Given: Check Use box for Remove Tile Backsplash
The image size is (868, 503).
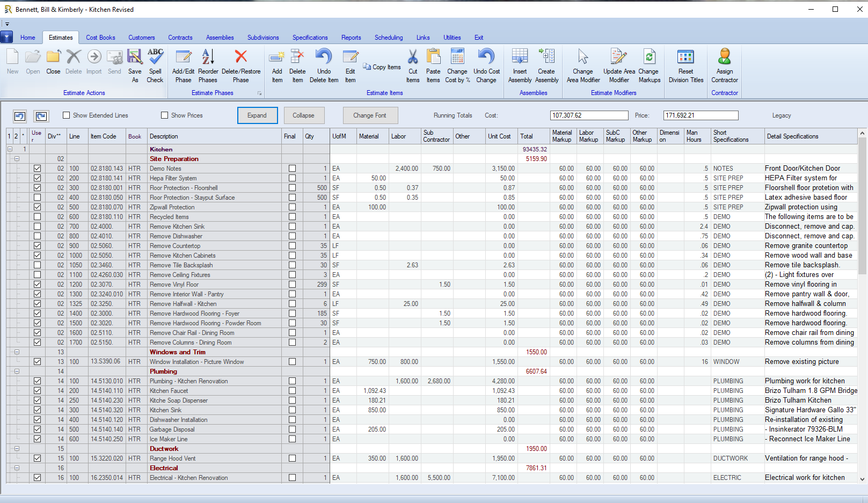Looking at the screenshot, I should (x=37, y=265).
